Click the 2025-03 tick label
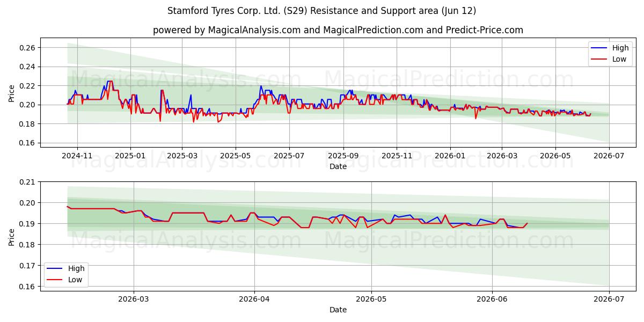Viewport: 644px width, 322px height. [182, 156]
